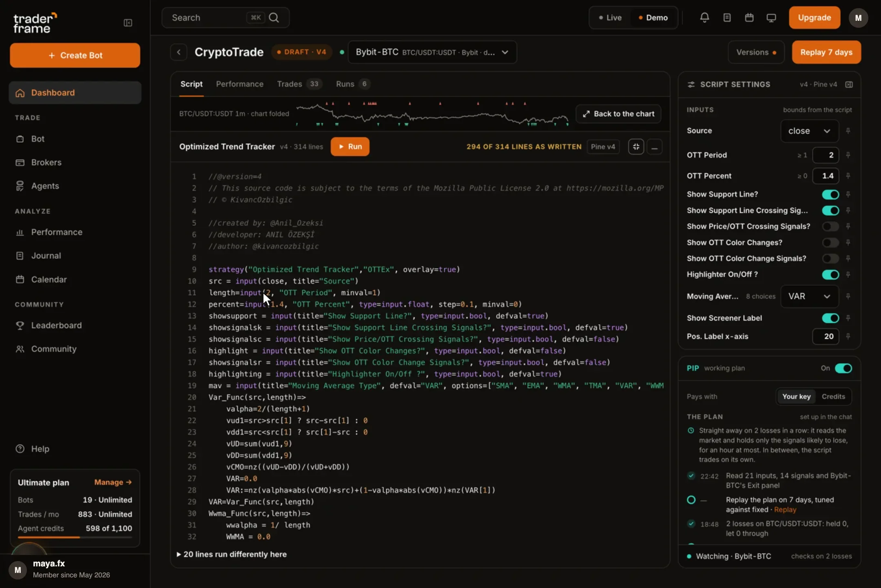
Task: Disable Show Support Line toggle
Action: [x=830, y=195]
